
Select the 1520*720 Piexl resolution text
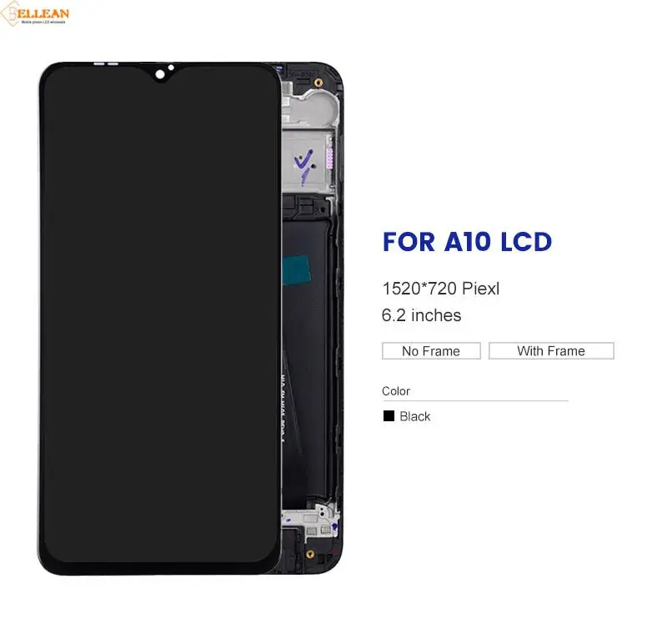point(441,289)
